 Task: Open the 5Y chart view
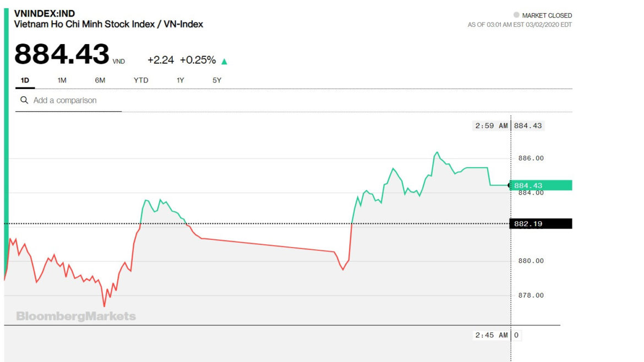click(217, 80)
